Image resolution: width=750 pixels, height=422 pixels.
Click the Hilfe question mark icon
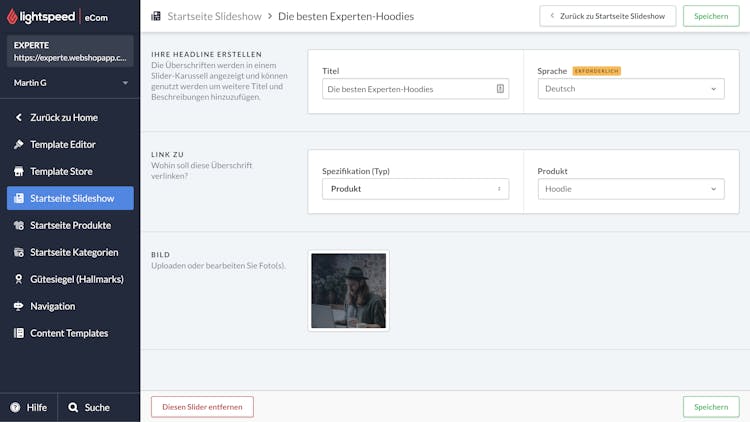pyautogui.click(x=15, y=407)
